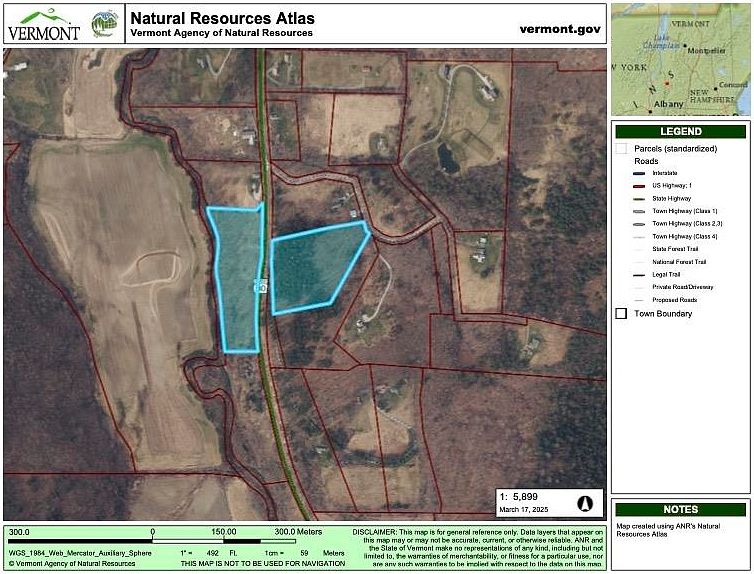Screen dimensions: 754x574
Task: Click 'Lake Champlain' label on the inset map
Action: [x=662, y=42]
